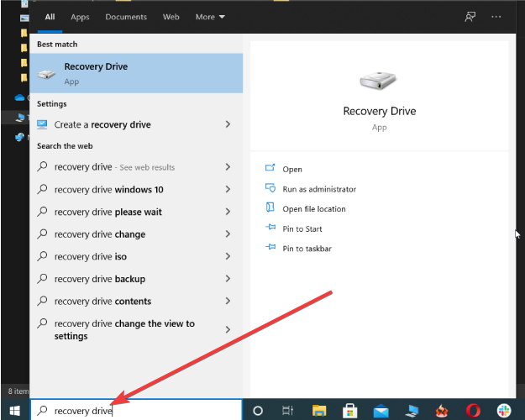Expand 'recovery drive iso' chevron
Viewport: 525px width, 420px height.
(x=228, y=256)
